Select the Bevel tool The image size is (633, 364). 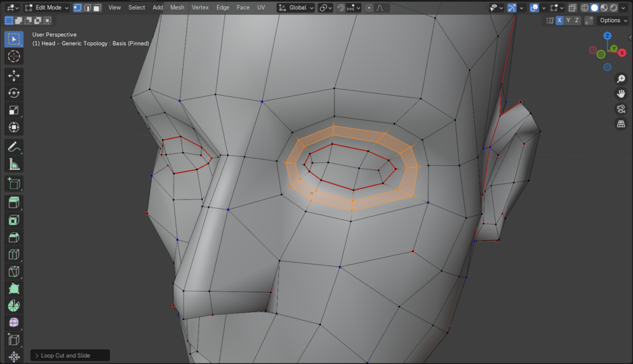click(14, 237)
